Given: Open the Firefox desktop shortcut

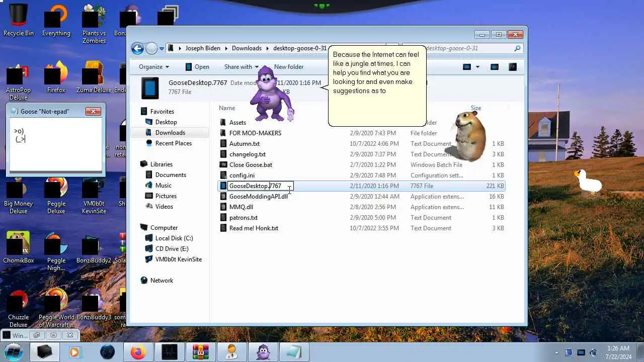Looking at the screenshot, I should pyautogui.click(x=56, y=77).
